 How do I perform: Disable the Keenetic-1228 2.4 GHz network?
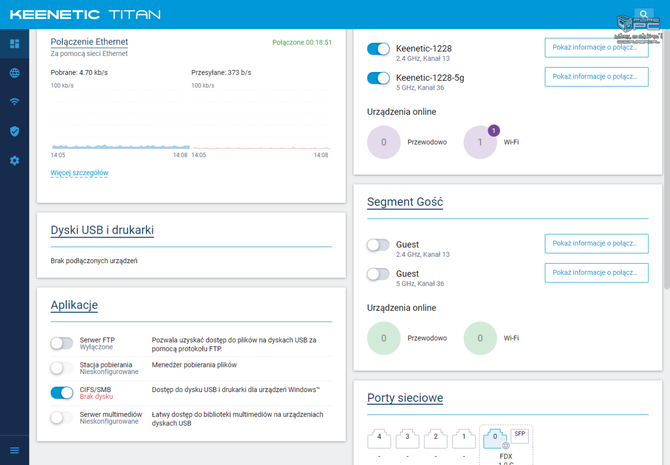coord(378,49)
